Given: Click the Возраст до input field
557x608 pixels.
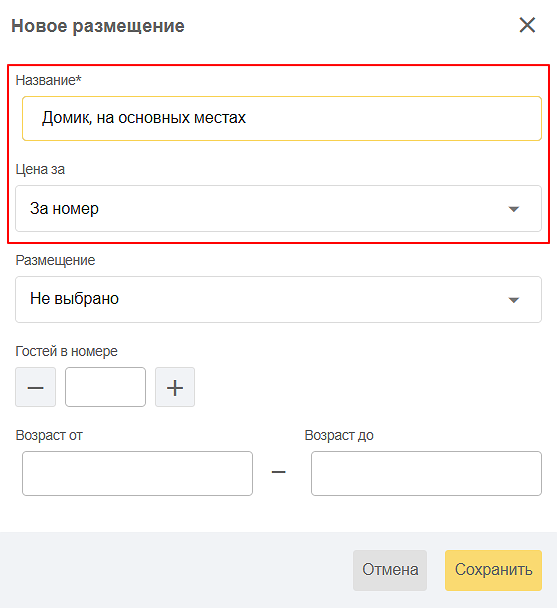Looking at the screenshot, I should (x=426, y=473).
